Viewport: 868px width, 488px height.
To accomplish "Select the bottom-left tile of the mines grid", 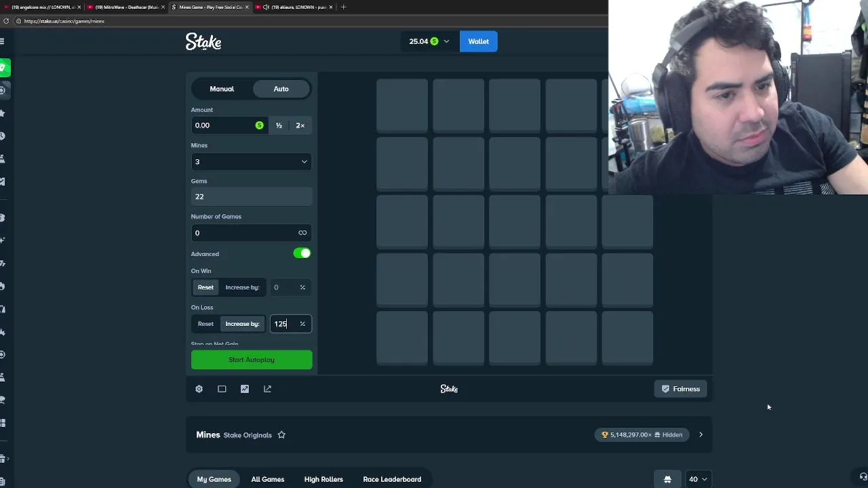I will (402, 338).
